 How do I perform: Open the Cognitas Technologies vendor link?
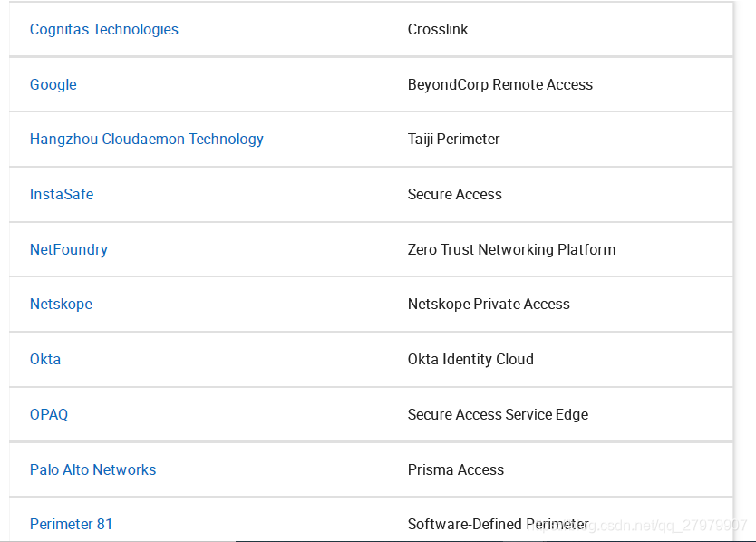(x=104, y=29)
